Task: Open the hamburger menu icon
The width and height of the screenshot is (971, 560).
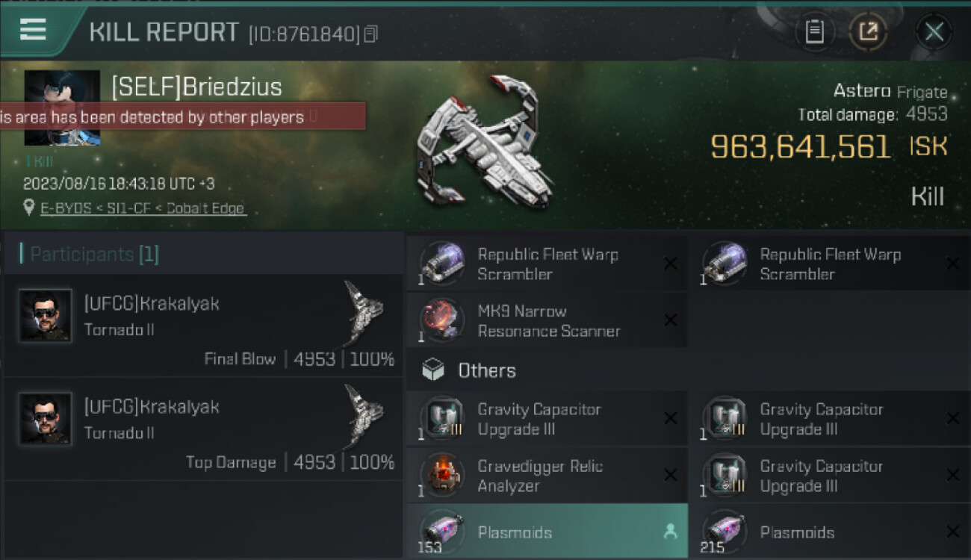Action: pyautogui.click(x=33, y=30)
